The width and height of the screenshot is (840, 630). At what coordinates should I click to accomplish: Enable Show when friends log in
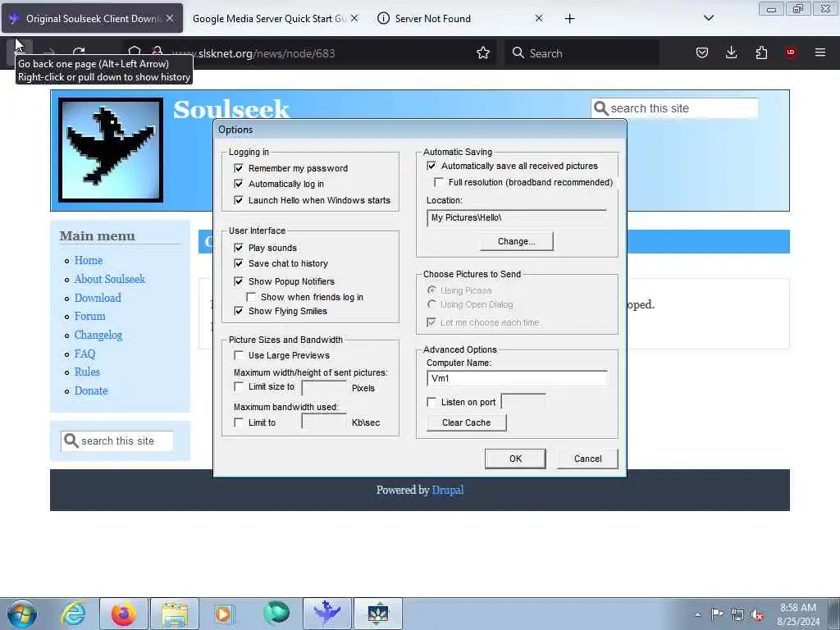pos(251,297)
